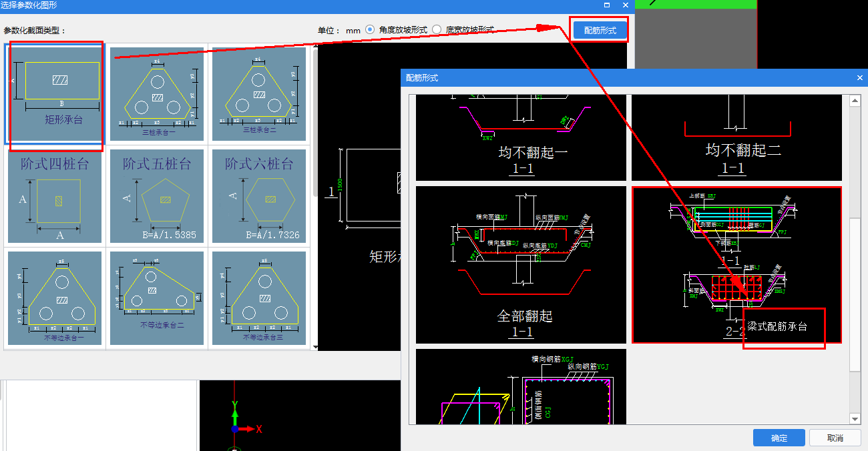868x451 pixels.
Task: Select the 三桩承台一 section thumbnail
Action: [157, 94]
